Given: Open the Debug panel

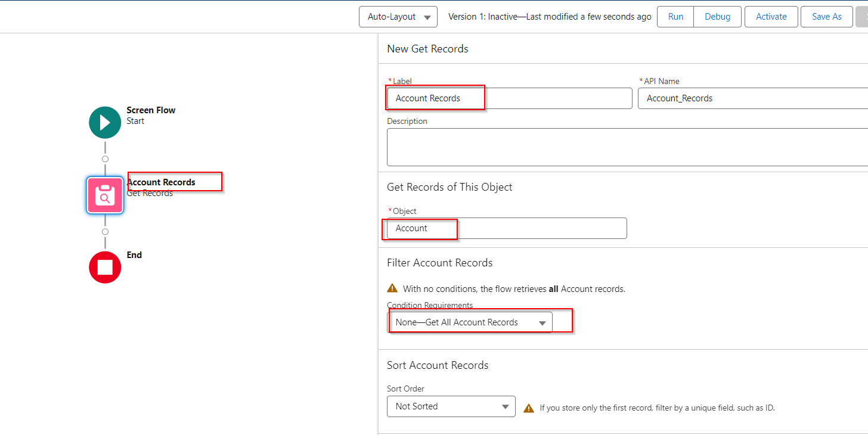Looking at the screenshot, I should pos(717,16).
